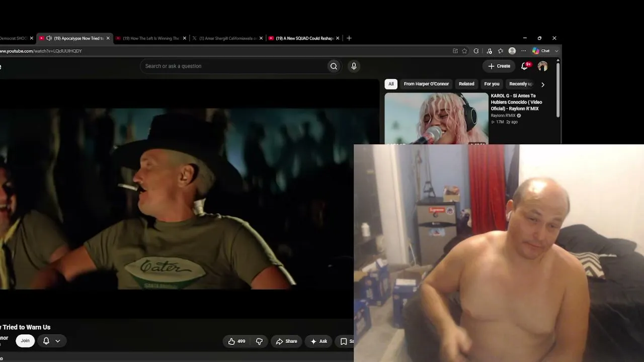
Task: Dislike the video with thumbs down
Action: pyautogui.click(x=259, y=341)
